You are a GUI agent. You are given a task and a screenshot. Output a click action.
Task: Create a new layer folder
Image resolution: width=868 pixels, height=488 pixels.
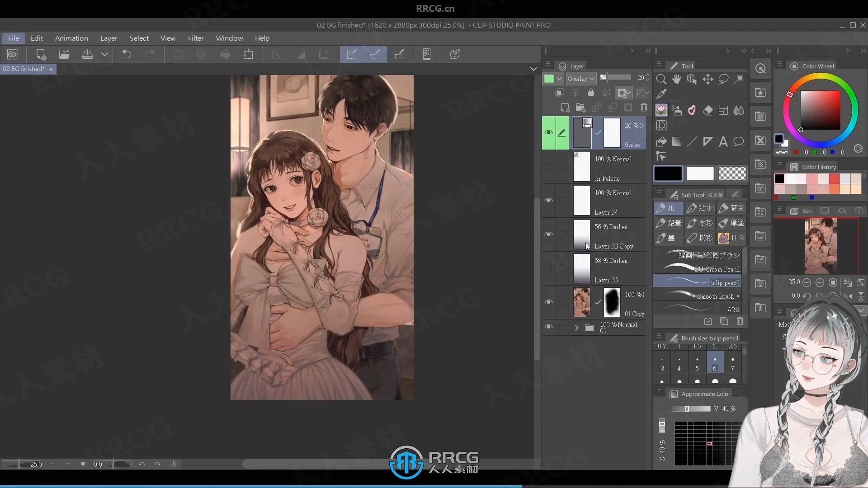coord(580,108)
